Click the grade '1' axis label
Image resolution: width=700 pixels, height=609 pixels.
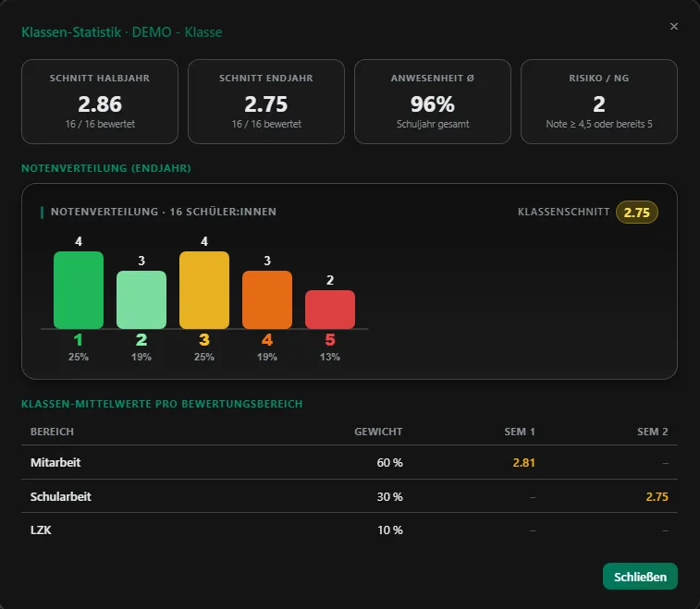pos(79,340)
